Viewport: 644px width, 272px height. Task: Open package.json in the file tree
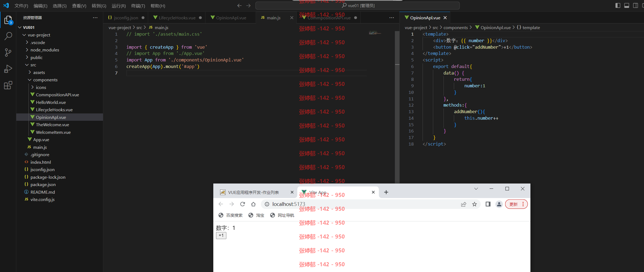[43, 184]
